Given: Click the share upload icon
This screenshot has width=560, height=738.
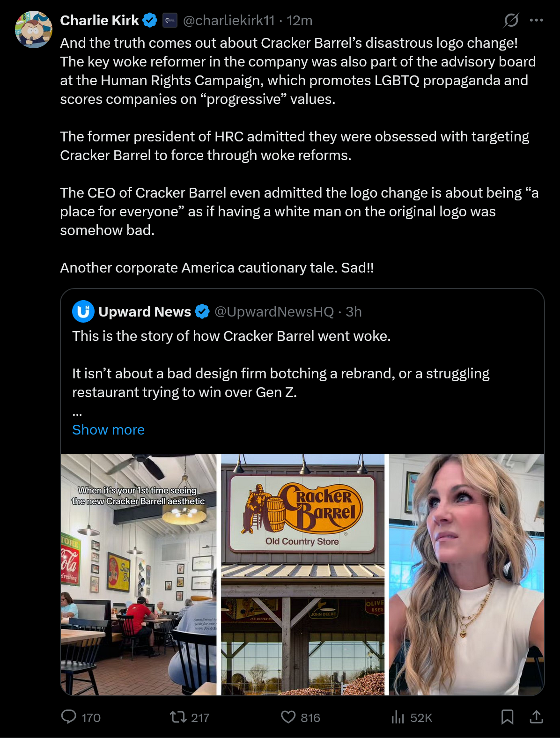Looking at the screenshot, I should 536,717.
